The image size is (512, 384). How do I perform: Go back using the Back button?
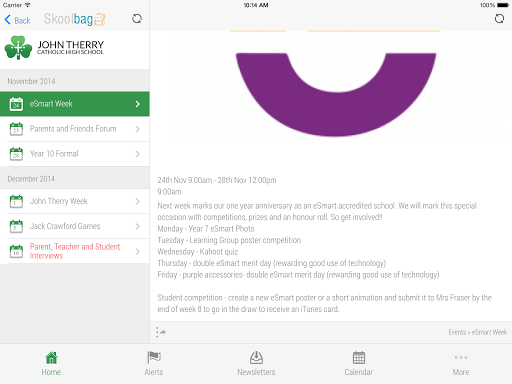(x=17, y=20)
